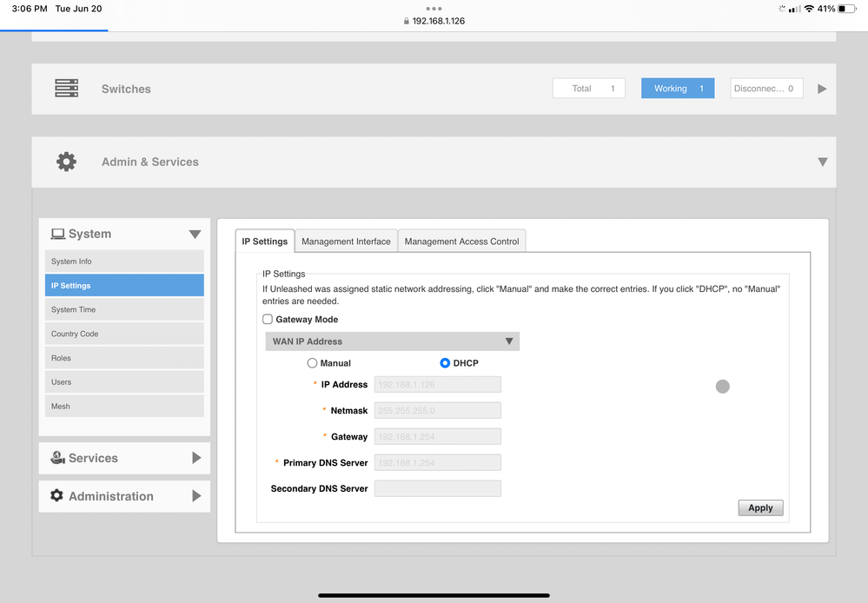Tap the lock icon beside the address

[407, 21]
